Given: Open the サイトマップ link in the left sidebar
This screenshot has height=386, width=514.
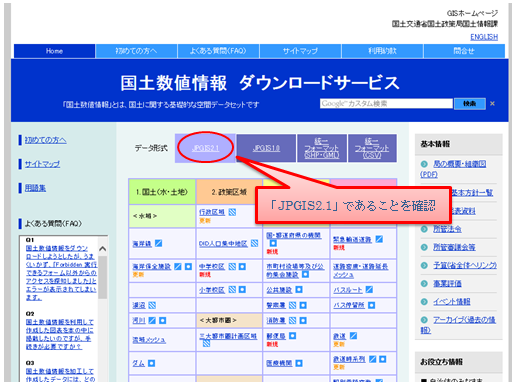Looking at the screenshot, I should 42,164.
